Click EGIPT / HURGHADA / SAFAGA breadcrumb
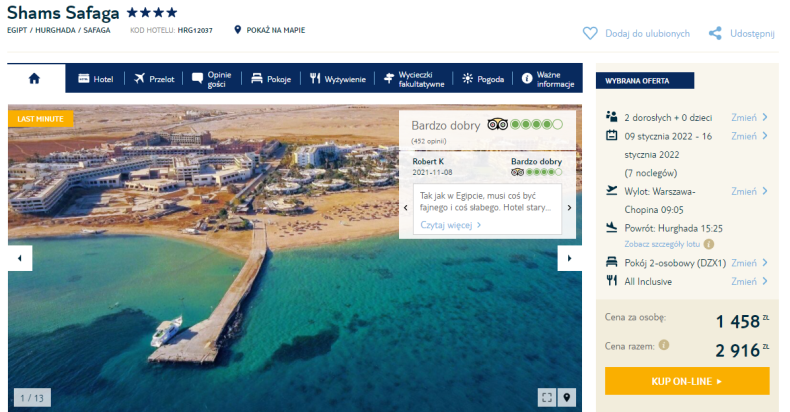The image size is (790, 412). click(x=58, y=30)
